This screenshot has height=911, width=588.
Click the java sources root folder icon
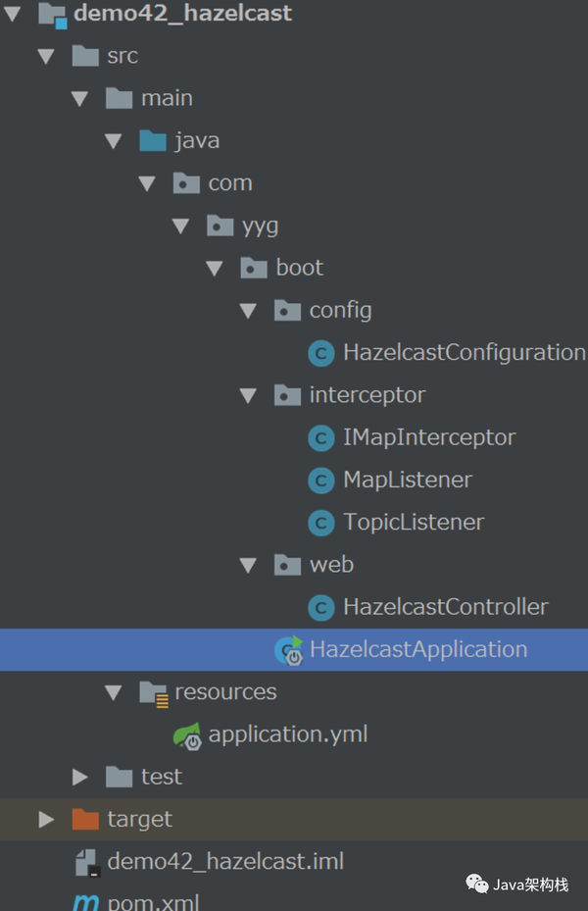[152, 139]
